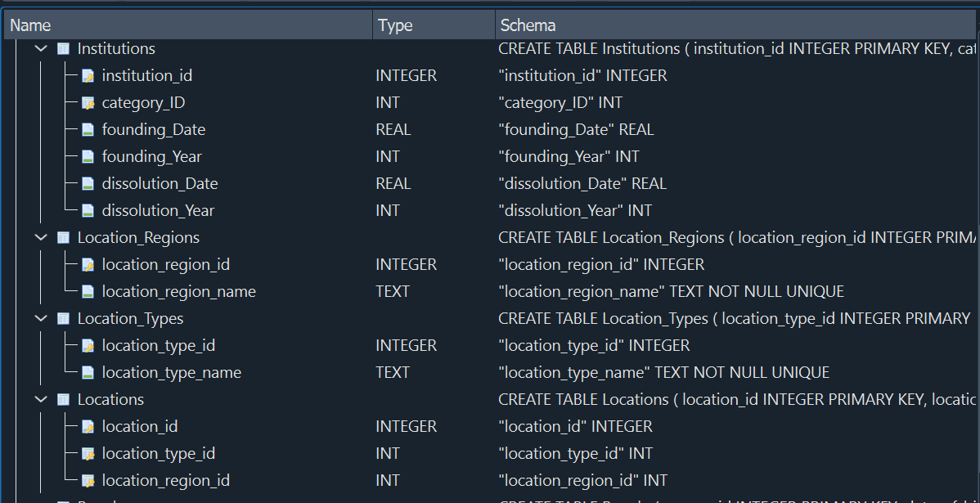This screenshot has height=503, width=980.
Task: Select the Location_Types table name
Action: click(130, 318)
